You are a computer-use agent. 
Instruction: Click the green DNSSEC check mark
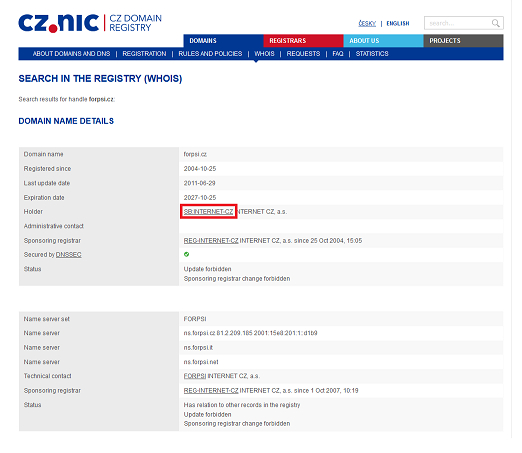coord(186,254)
